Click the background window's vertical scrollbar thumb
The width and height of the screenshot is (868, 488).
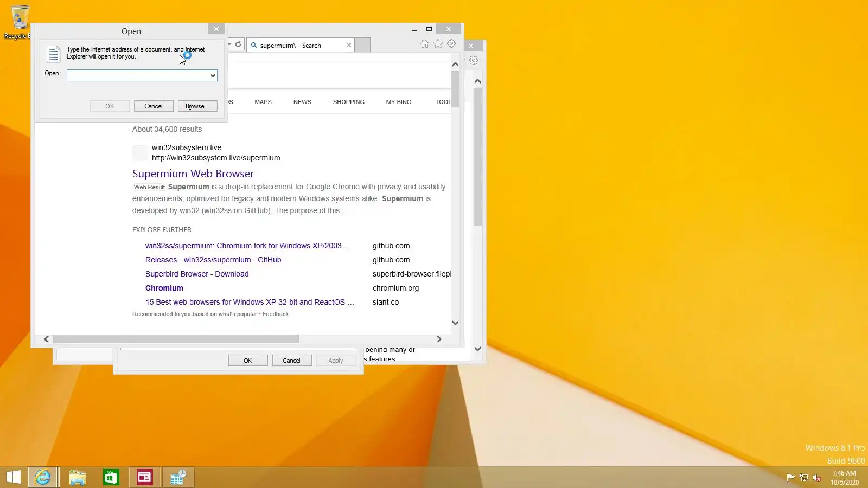tap(477, 157)
